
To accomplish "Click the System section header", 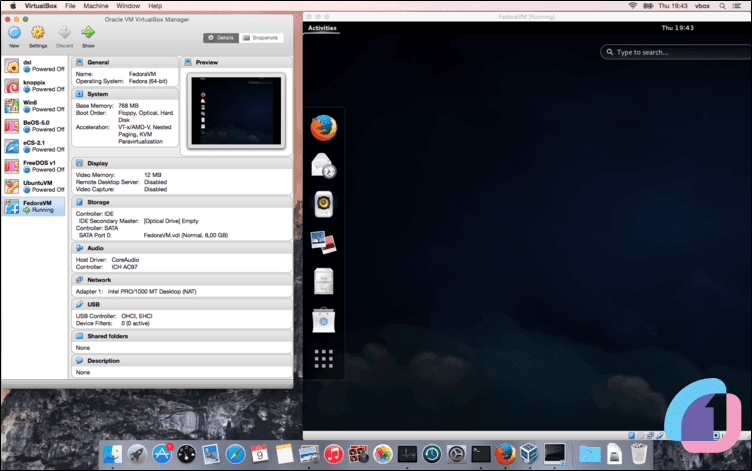I will coord(125,94).
